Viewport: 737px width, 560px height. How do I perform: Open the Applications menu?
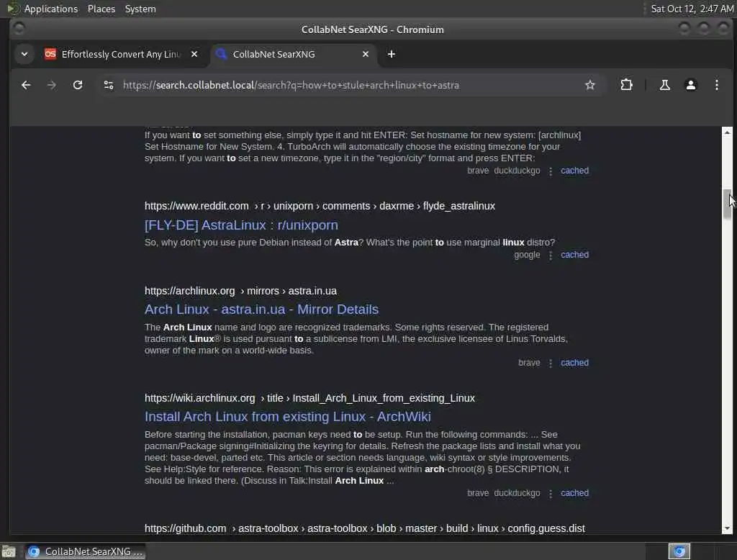click(51, 9)
